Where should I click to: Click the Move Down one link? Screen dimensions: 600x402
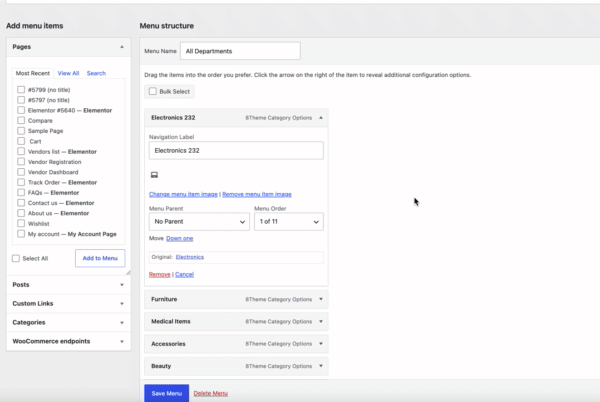[179, 238]
